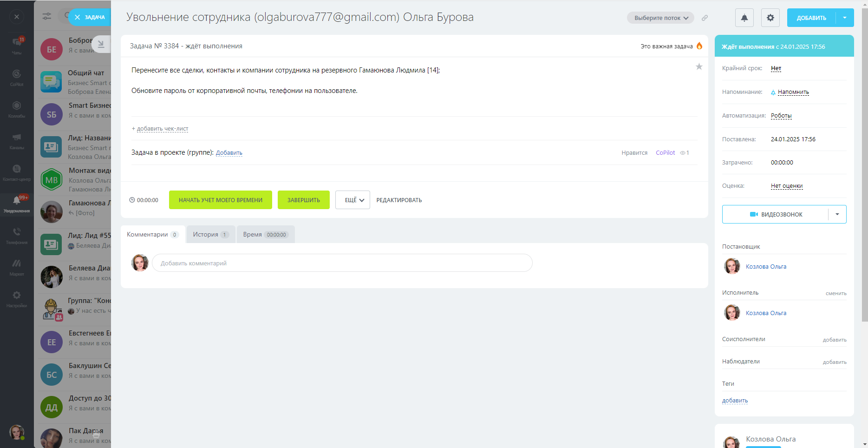Open task settings gear icon

[770, 18]
